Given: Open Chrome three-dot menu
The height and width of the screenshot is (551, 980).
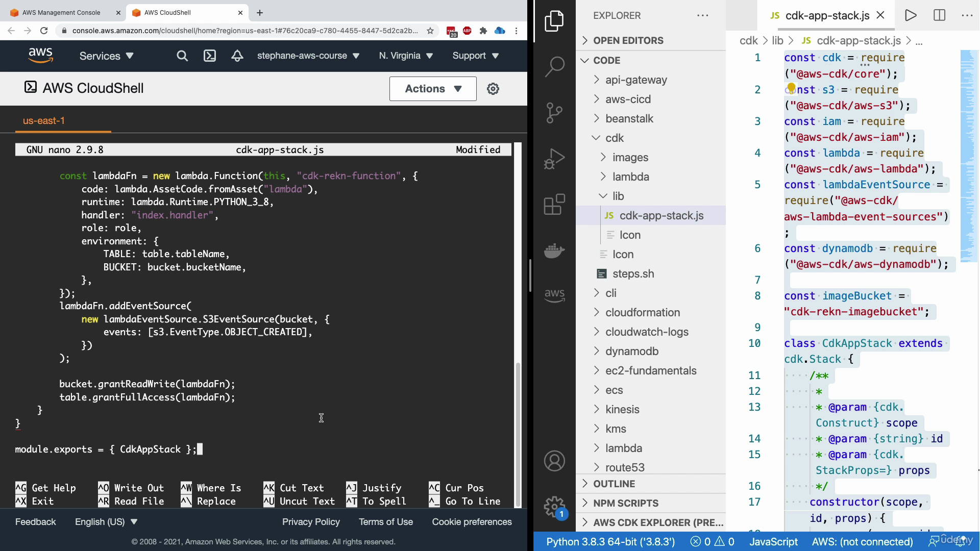Looking at the screenshot, I should pos(517,31).
